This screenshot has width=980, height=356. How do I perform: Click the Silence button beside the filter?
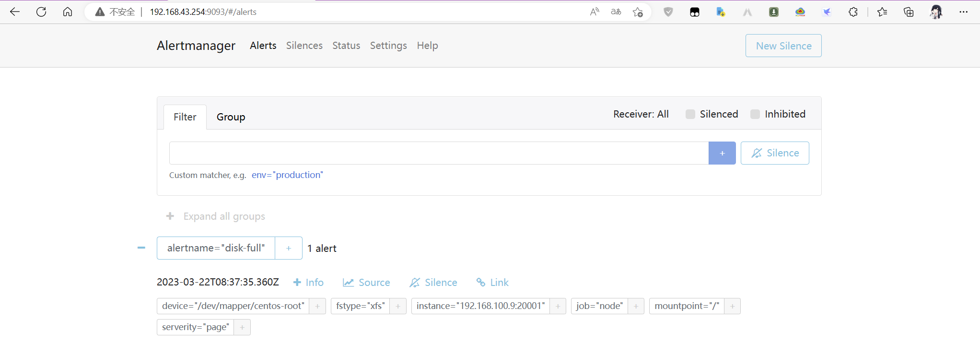(x=775, y=153)
